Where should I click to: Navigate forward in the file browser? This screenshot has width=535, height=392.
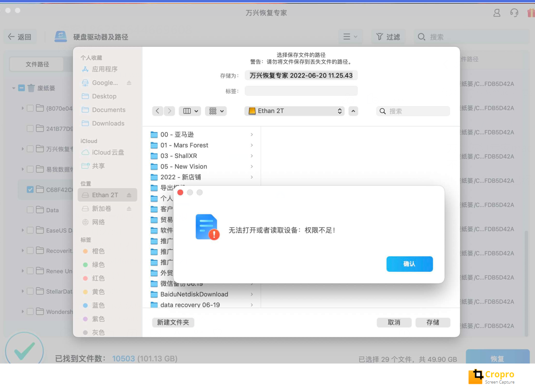169,111
